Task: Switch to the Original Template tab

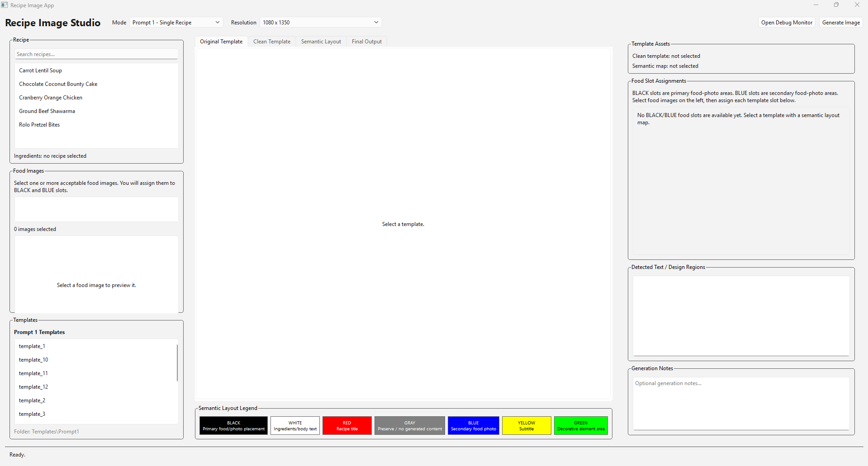Action: (221, 42)
